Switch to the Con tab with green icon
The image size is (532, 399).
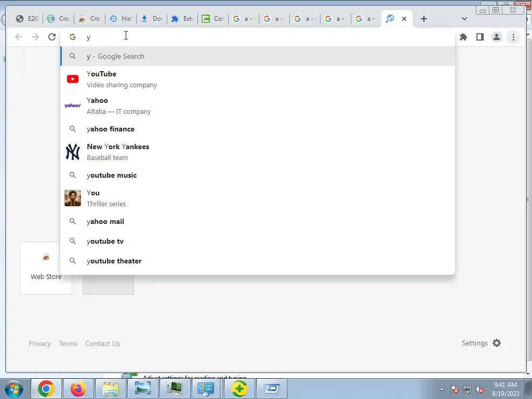(x=212, y=19)
